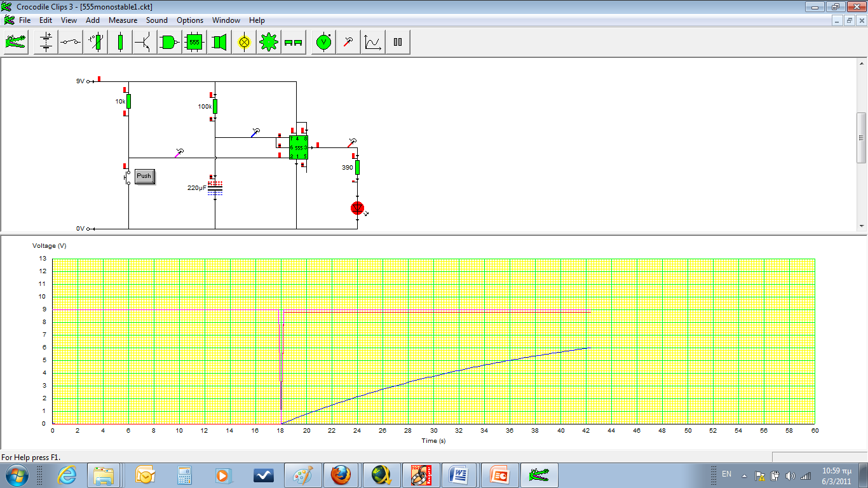Select the magenta probe on trigger wire
Viewport: 868px width, 488px height.
179,152
